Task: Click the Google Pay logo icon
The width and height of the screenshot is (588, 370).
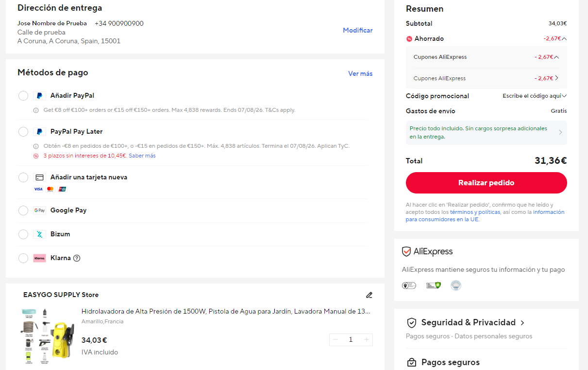Action: [x=40, y=211]
